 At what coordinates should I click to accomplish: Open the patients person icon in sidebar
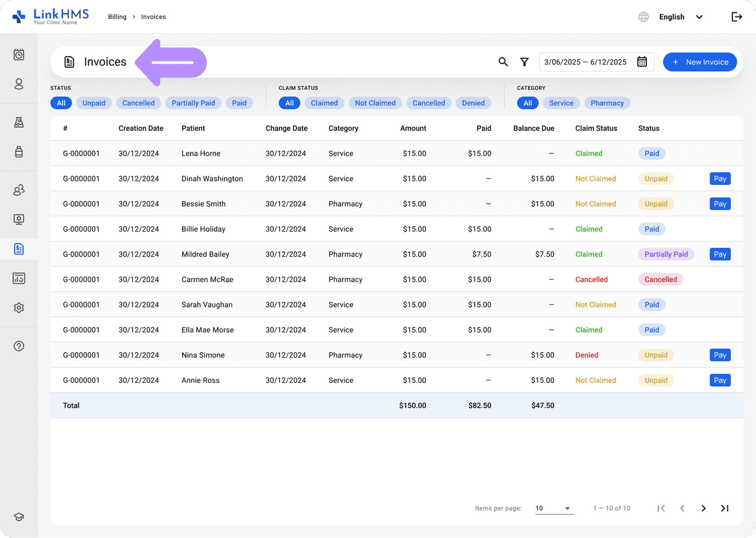(19, 84)
